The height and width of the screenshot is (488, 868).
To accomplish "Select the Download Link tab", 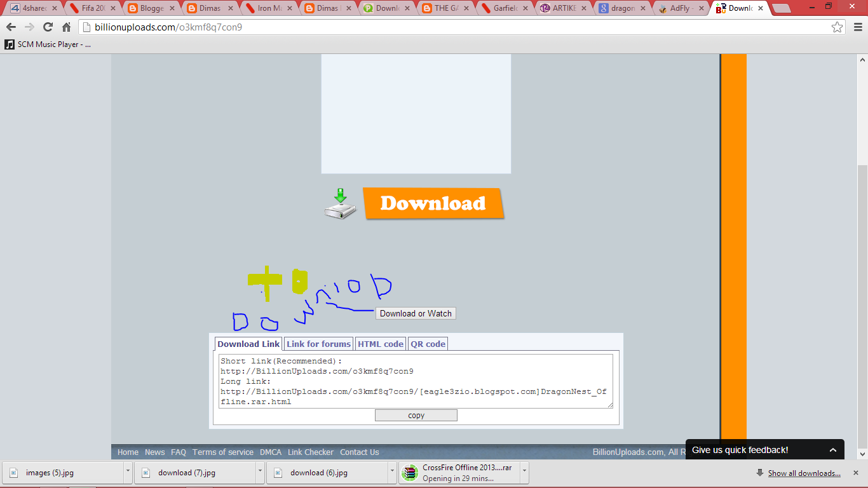I will (248, 344).
